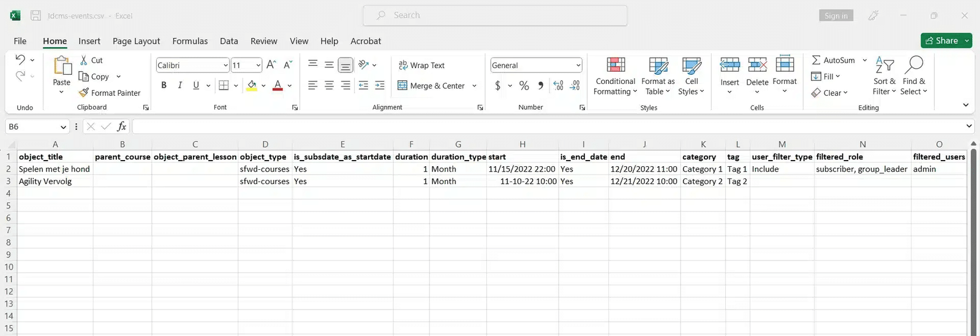The height and width of the screenshot is (336, 980).
Task: Click the Decrease Indent icon
Action: 363,85
